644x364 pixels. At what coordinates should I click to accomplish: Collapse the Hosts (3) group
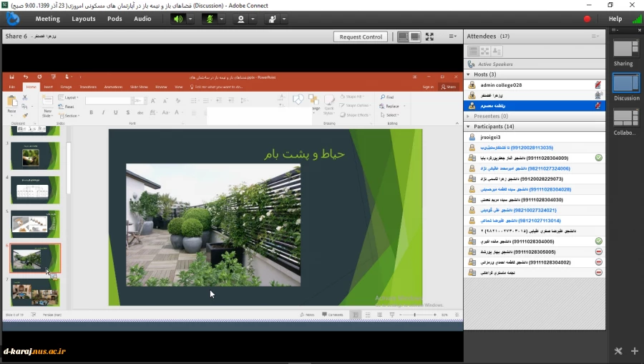[468, 75]
